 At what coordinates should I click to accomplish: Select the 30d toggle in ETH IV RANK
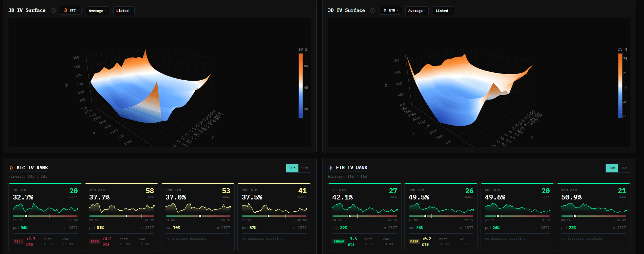[x=612, y=168]
